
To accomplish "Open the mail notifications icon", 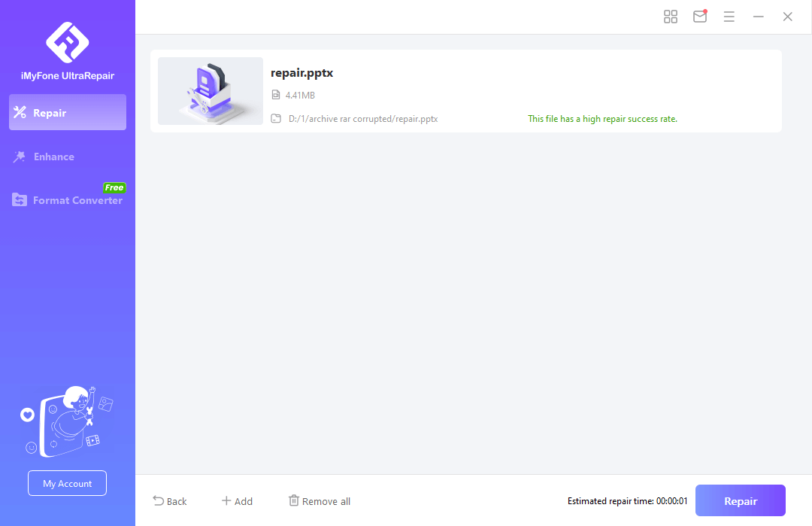I will coord(700,17).
